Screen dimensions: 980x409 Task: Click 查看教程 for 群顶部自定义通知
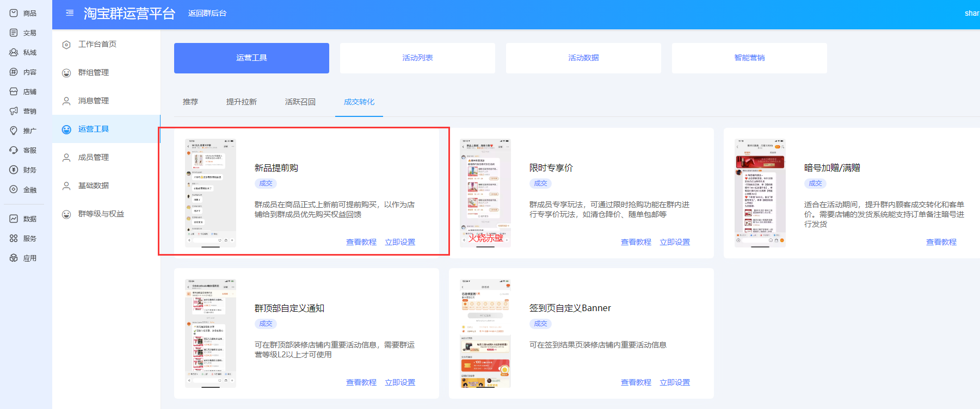(361, 382)
